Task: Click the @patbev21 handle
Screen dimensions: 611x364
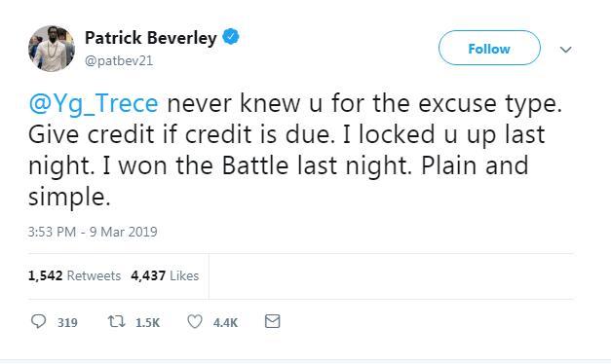Action: point(119,61)
